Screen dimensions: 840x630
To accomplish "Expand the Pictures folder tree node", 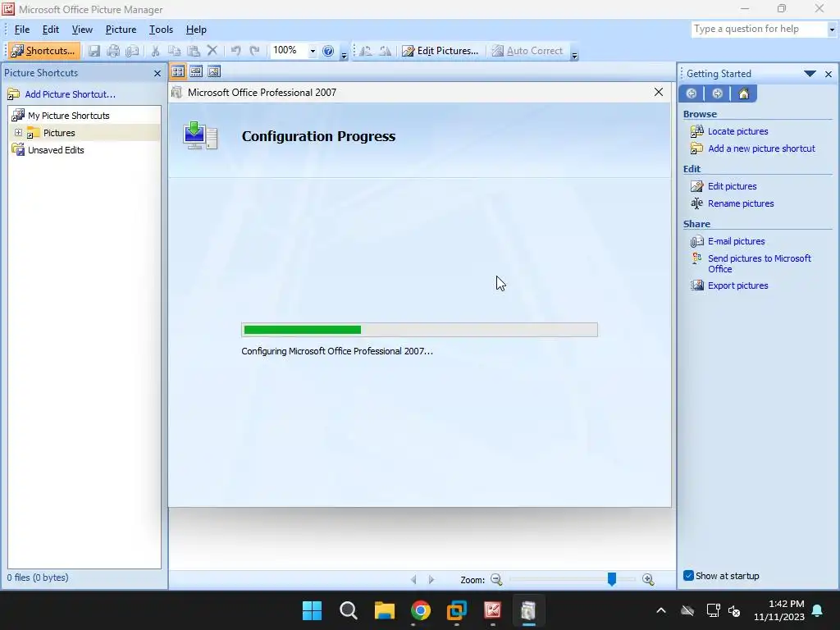I will 18,132.
